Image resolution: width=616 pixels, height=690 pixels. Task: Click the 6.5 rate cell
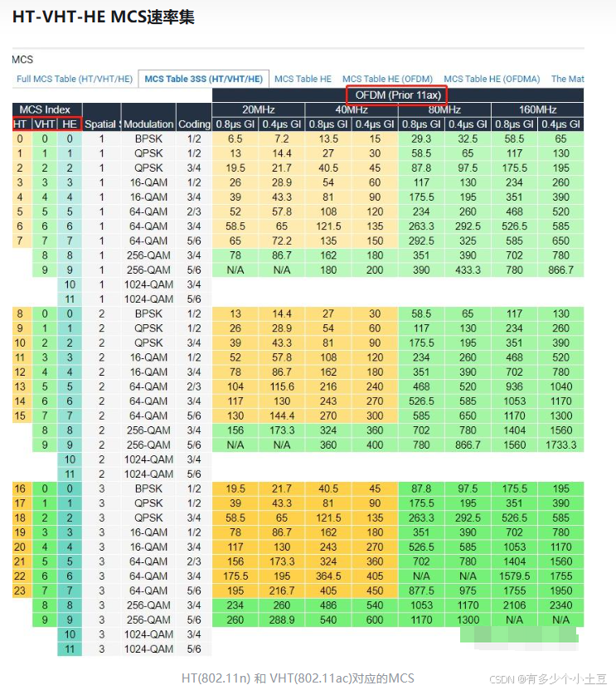point(235,138)
